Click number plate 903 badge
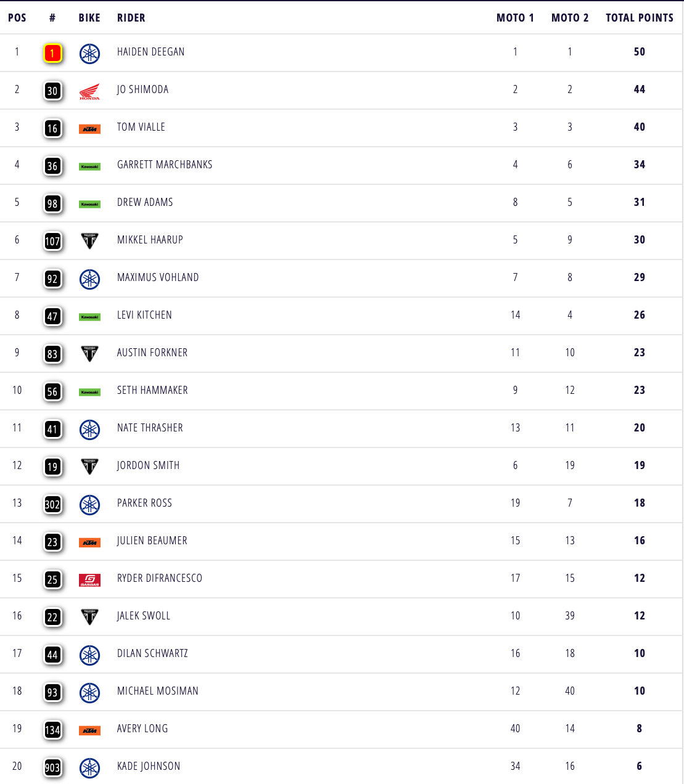Screen dimensions: 684x784 (x=52, y=767)
